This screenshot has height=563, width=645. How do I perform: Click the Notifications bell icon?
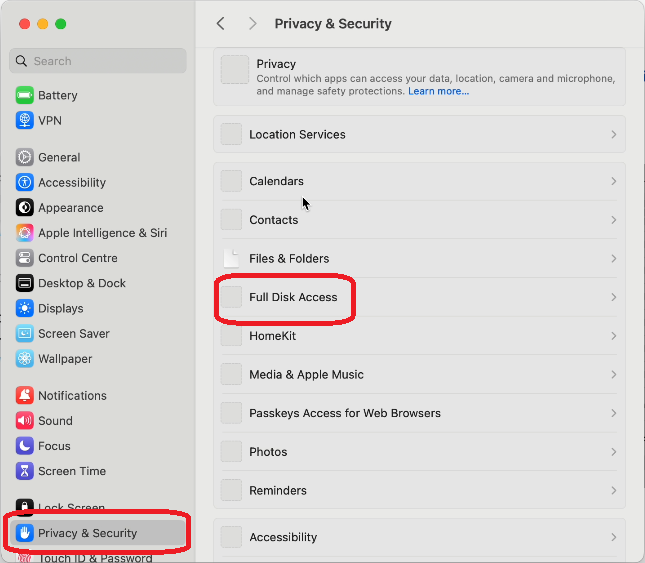point(25,395)
